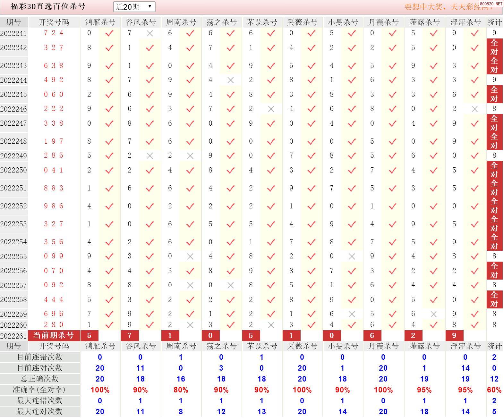Click winning numbers 7 2 4

[x=54, y=33]
